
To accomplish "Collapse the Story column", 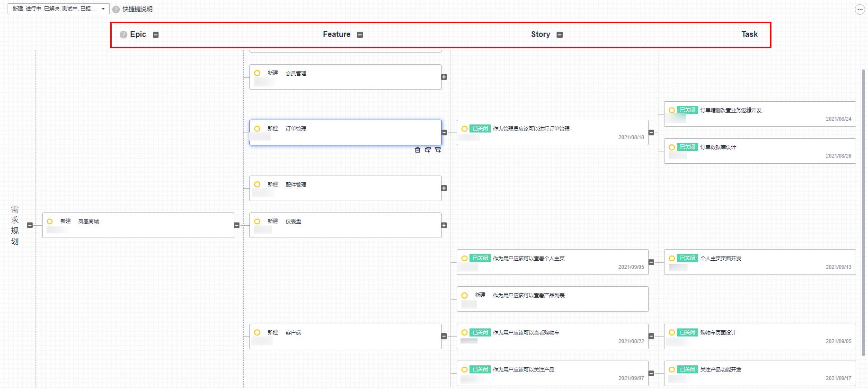I will click(x=559, y=35).
